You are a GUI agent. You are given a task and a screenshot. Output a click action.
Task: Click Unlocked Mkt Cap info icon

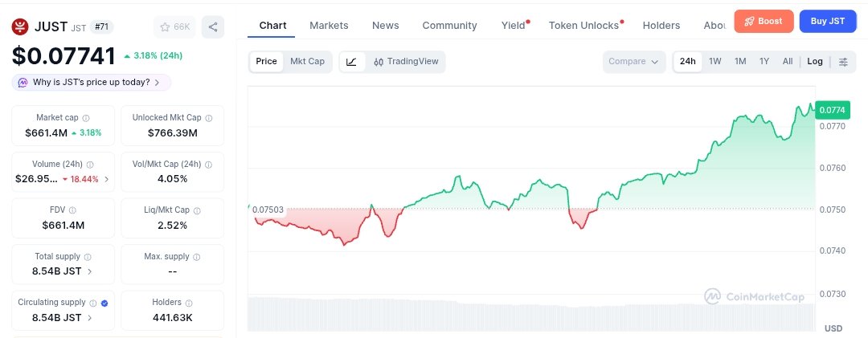209,118
